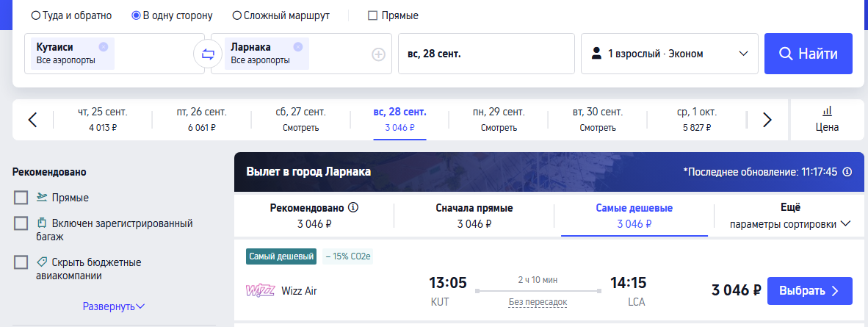This screenshot has height=327, width=868.
Task: Remove Ларнака from destination field
Action: click(298, 47)
